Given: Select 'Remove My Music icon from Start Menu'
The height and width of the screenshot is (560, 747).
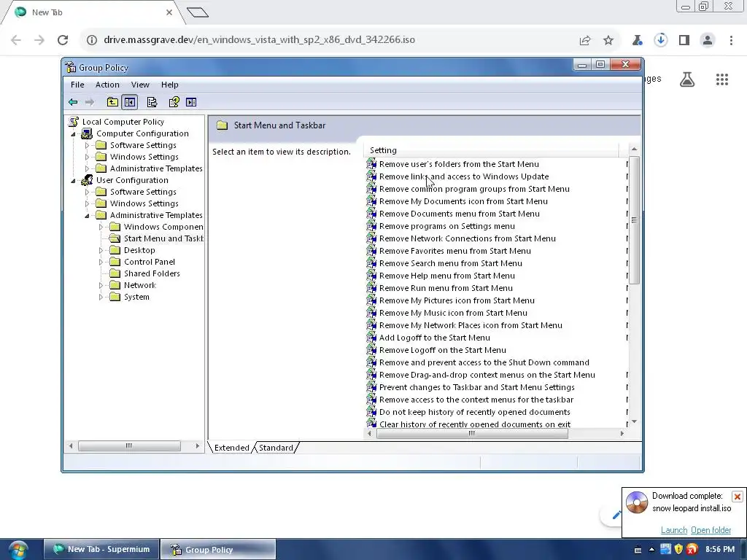Looking at the screenshot, I should [452, 313].
